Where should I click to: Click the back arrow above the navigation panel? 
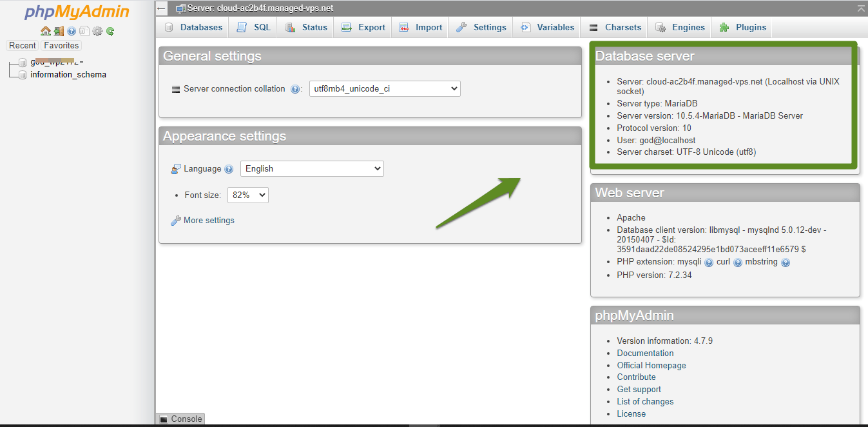(x=161, y=8)
